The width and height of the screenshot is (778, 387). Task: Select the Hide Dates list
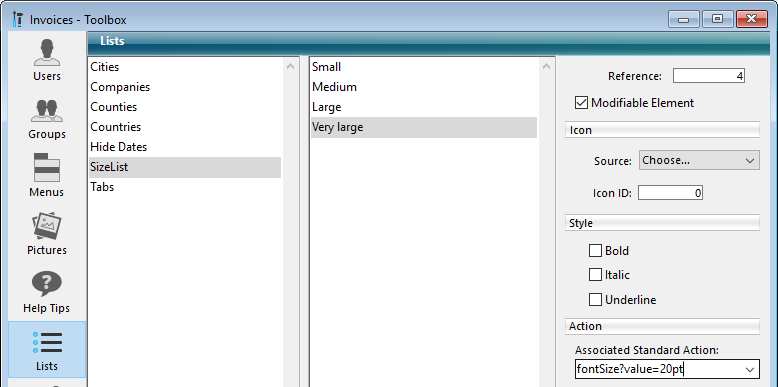click(x=185, y=147)
